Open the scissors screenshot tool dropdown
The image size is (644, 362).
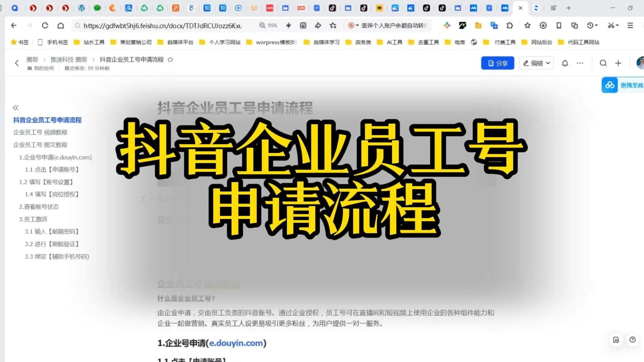(613, 25)
